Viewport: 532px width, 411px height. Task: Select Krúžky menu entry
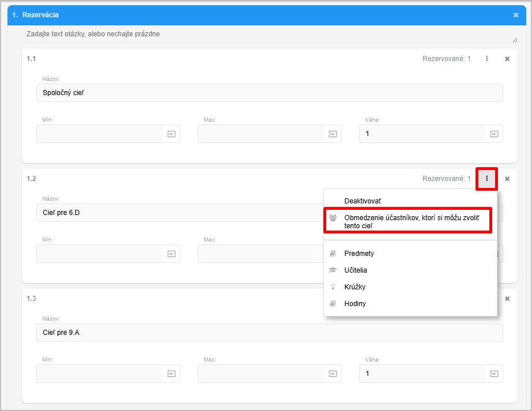354,287
